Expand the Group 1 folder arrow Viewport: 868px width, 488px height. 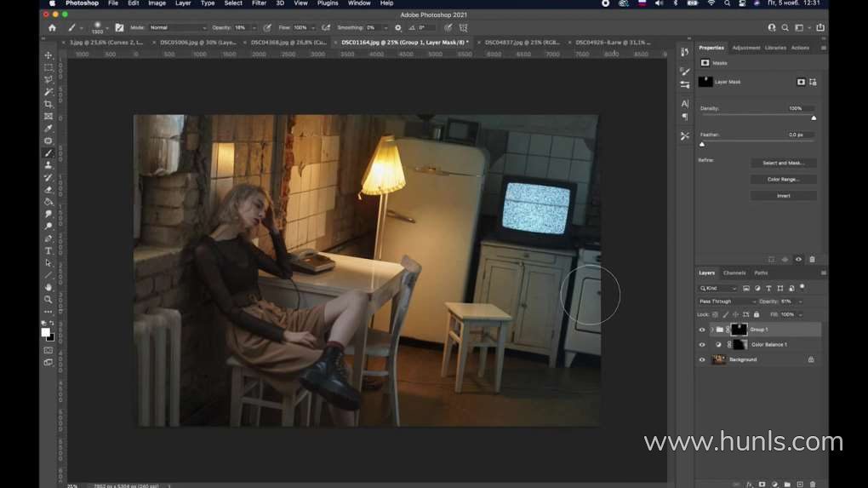point(711,330)
